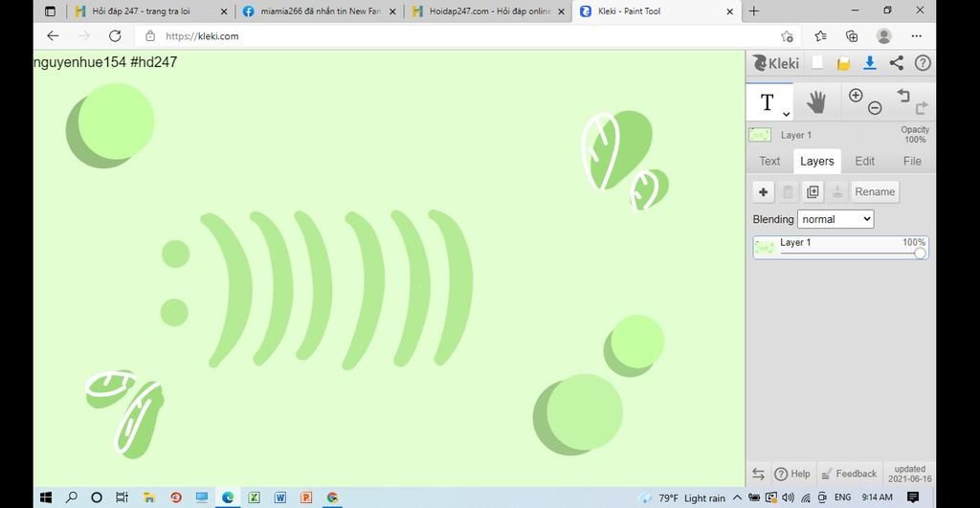Open an image using the yellow folder icon

pos(843,63)
